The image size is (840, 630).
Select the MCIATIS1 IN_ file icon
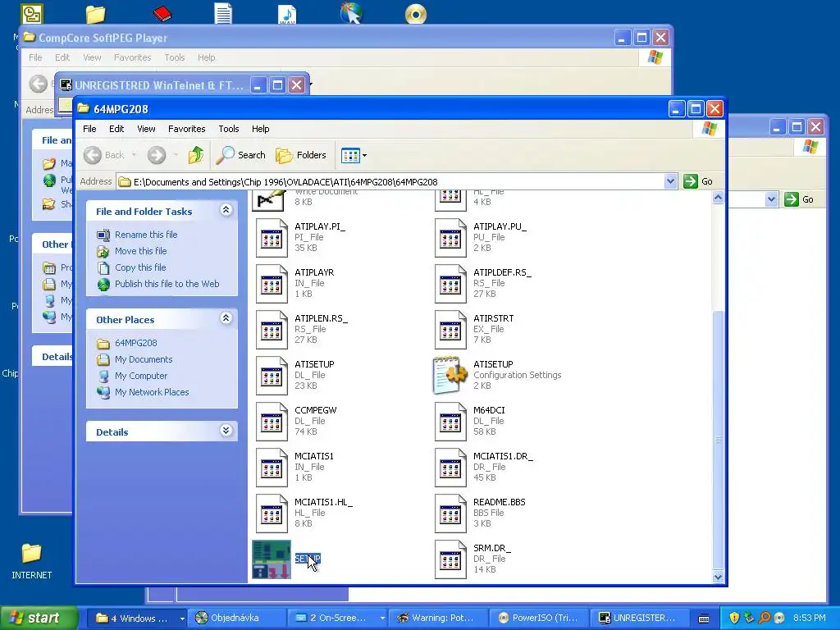coord(272,468)
